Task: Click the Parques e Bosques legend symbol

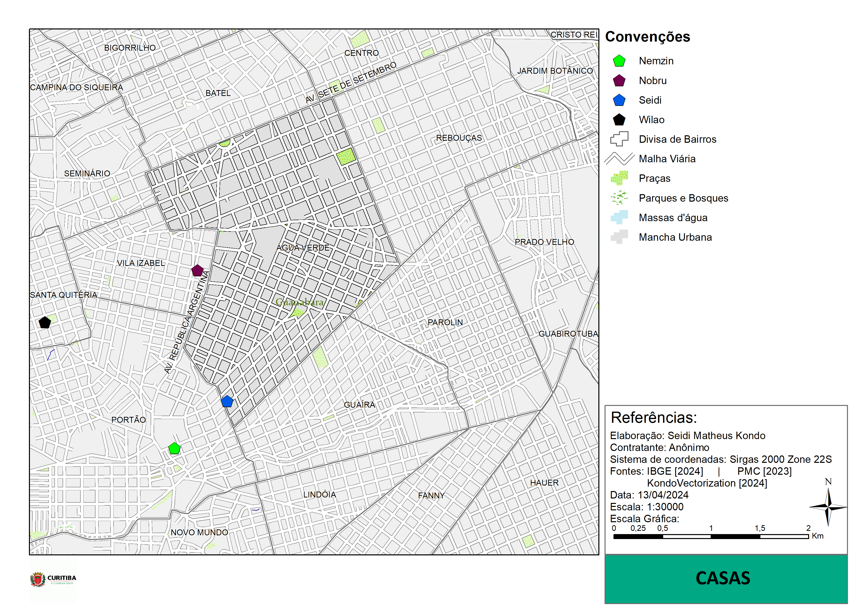Action: click(x=619, y=198)
